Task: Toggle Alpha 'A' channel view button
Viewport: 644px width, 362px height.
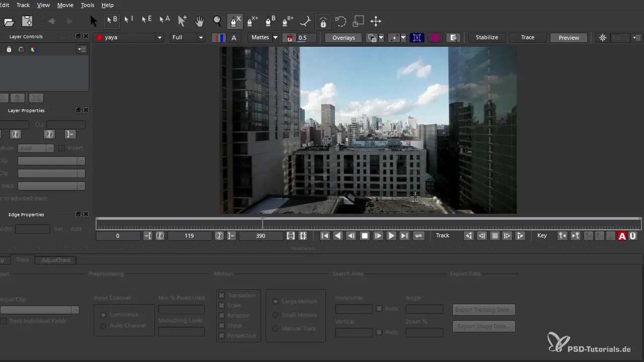Action: pos(234,38)
